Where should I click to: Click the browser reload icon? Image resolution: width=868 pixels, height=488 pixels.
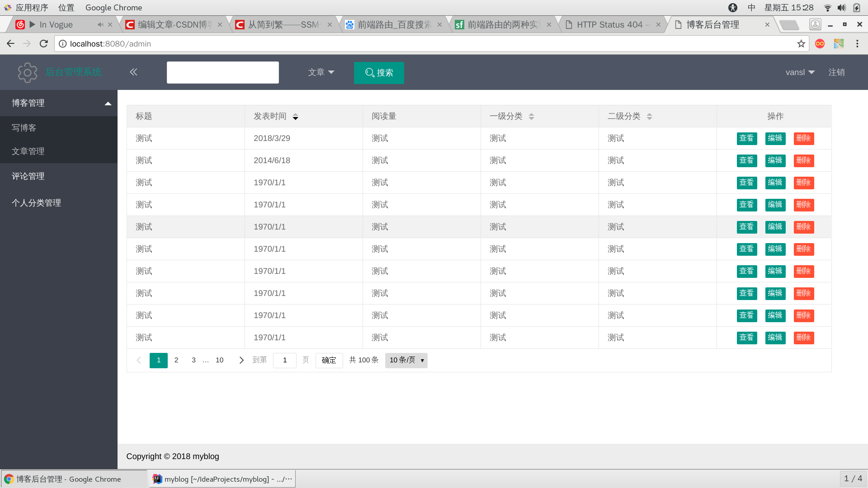(44, 43)
